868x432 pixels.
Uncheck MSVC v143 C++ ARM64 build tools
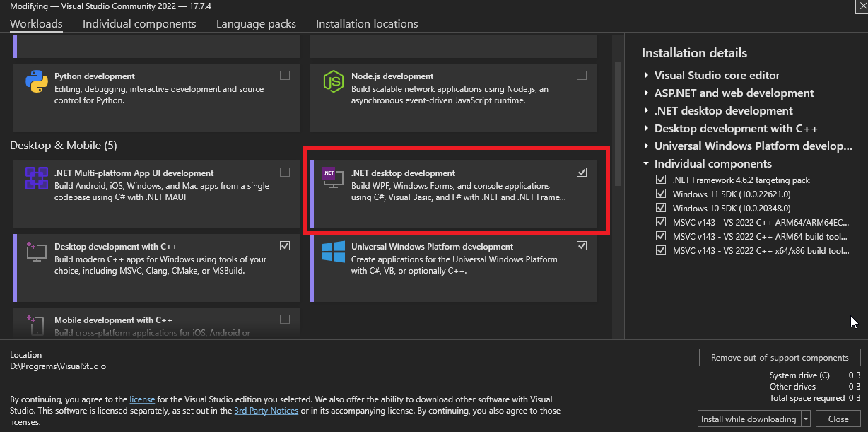661,236
